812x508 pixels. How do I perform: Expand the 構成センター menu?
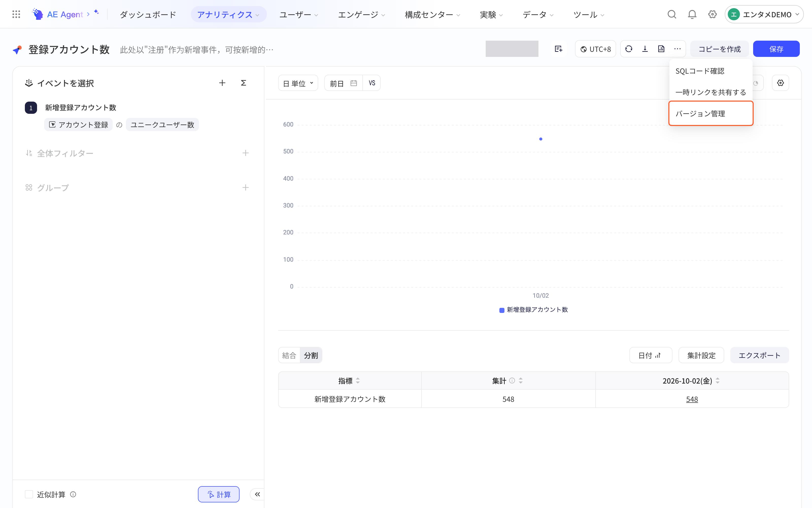click(x=432, y=14)
